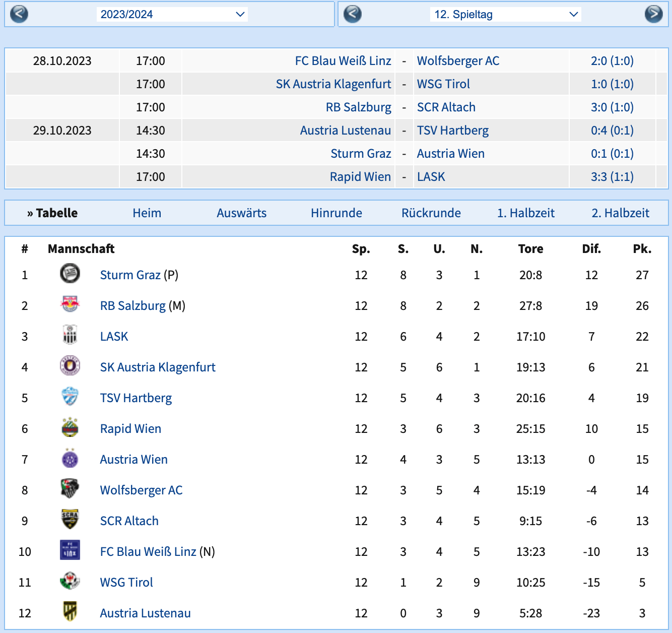Open WSG Tirol in fixtures list
The height and width of the screenshot is (633, 672).
coord(443,84)
